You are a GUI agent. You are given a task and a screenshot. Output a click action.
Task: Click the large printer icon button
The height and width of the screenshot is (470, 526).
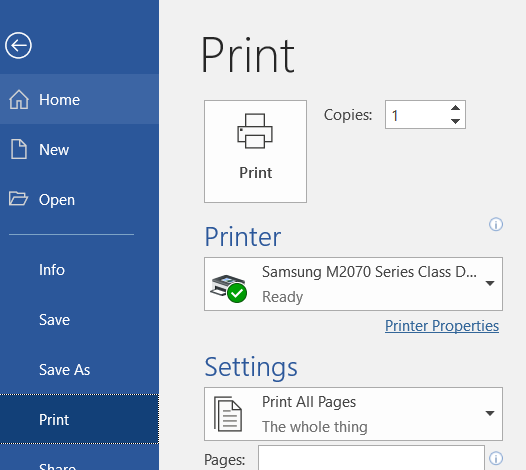(255, 151)
